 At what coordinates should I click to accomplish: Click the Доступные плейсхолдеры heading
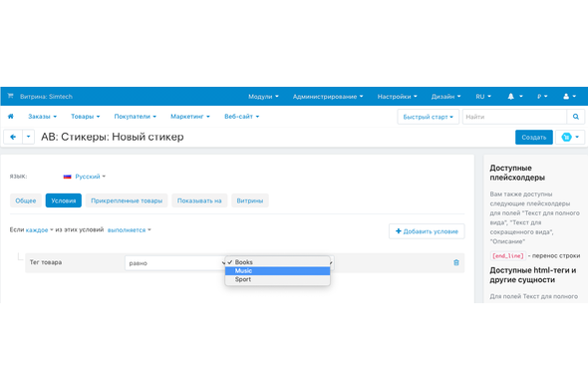pyautogui.click(x=517, y=173)
